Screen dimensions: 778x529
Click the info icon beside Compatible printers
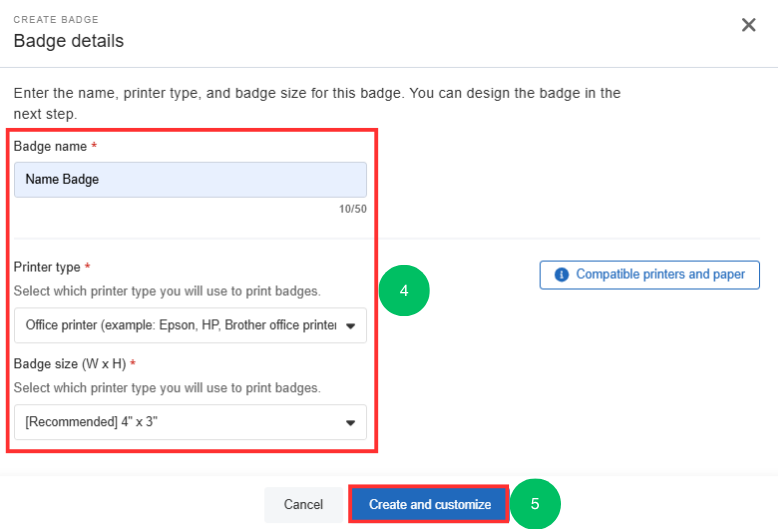coord(561,274)
